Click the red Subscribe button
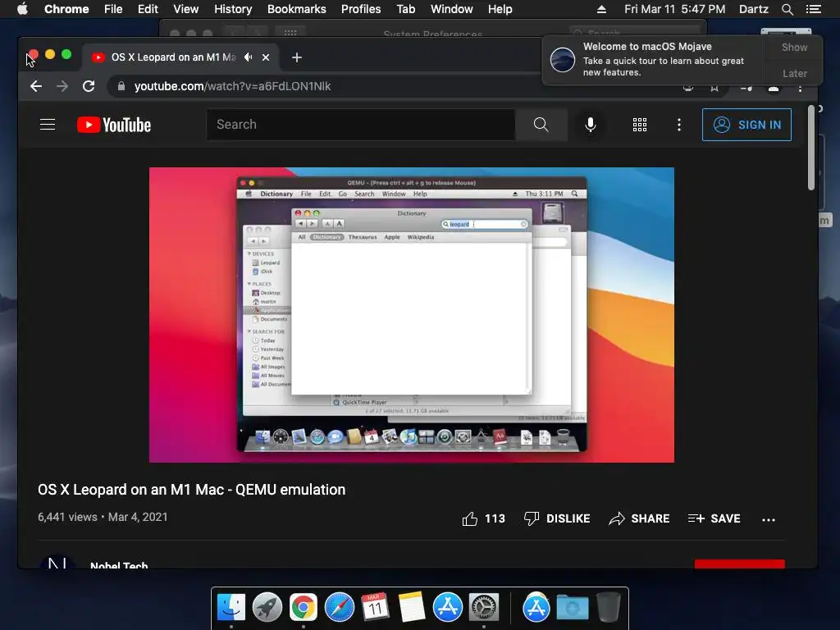840x630 pixels. (x=739, y=564)
